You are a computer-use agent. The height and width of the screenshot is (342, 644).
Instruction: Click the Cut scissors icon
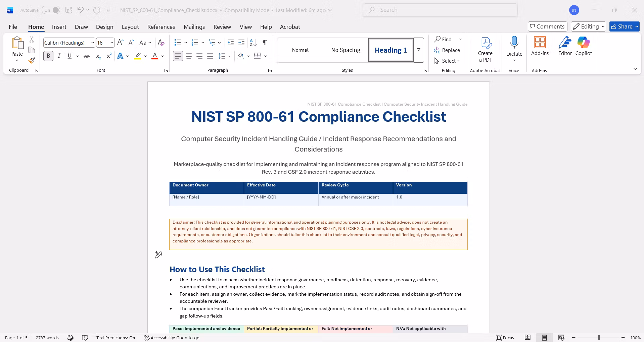tap(32, 40)
